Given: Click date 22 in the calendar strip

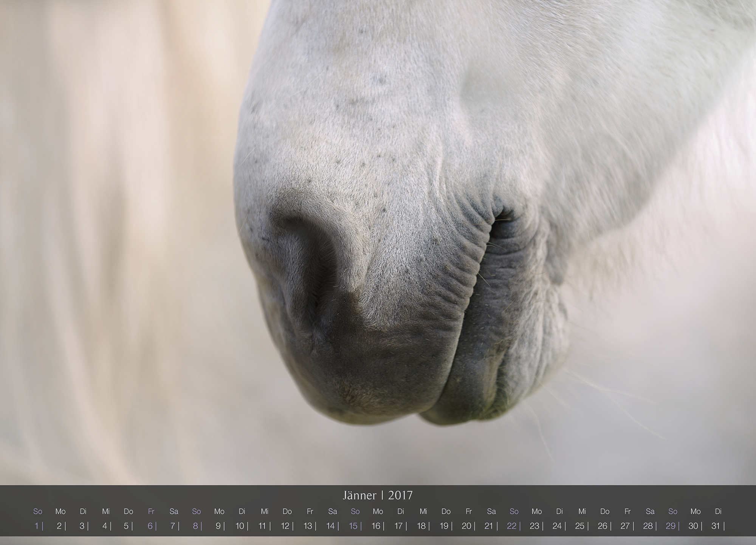Looking at the screenshot, I should coord(511,526).
